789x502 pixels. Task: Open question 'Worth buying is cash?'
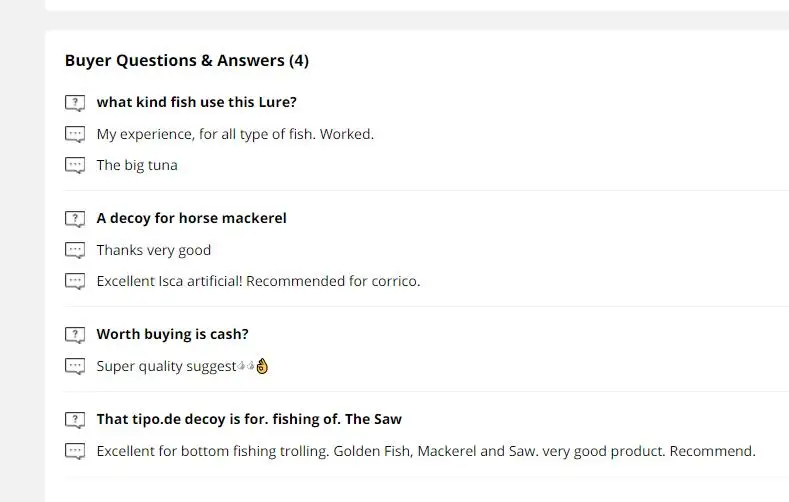click(172, 334)
